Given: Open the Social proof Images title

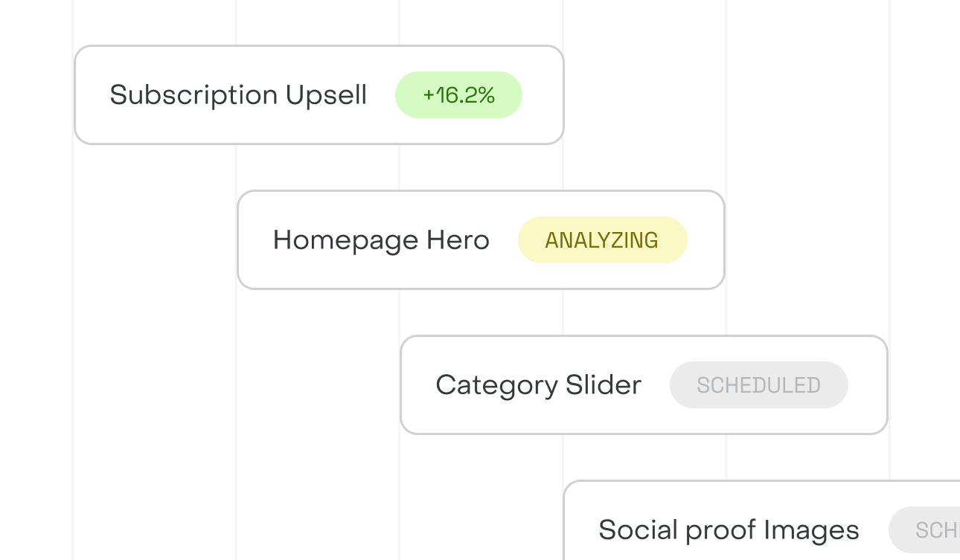Looking at the screenshot, I should 729,530.
